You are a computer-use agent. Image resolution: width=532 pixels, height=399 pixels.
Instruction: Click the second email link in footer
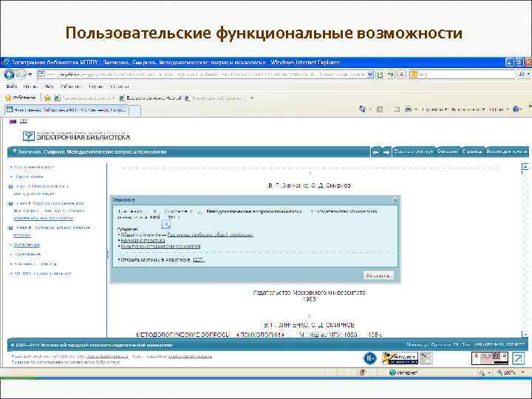[x=190, y=357]
